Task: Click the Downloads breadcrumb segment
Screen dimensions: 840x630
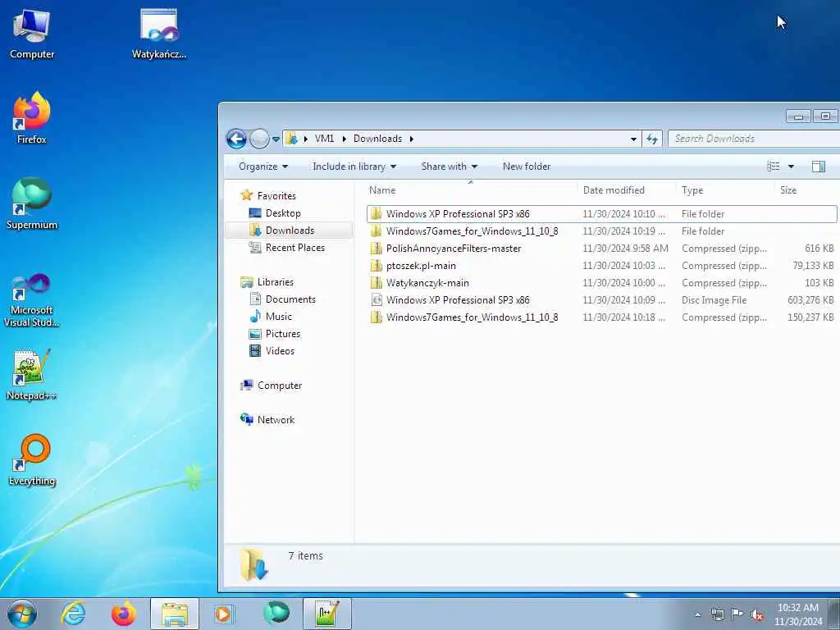Action: click(377, 139)
